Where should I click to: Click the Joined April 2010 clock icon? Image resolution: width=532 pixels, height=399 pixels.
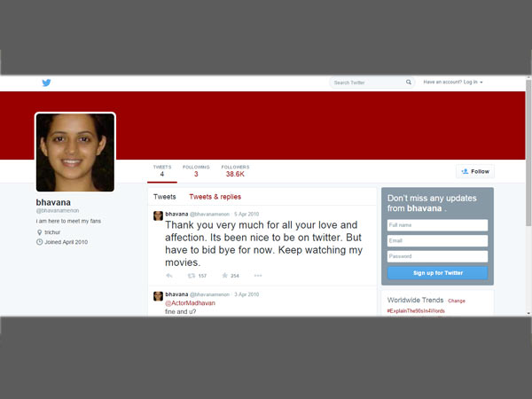click(39, 242)
